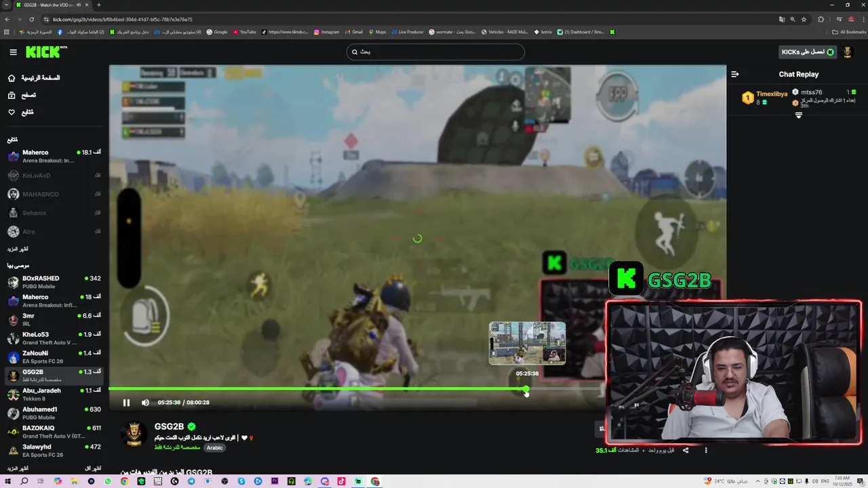Screen dimensions: 868x488
Task: Open TikTok app from taskbar
Action: [x=341, y=481]
